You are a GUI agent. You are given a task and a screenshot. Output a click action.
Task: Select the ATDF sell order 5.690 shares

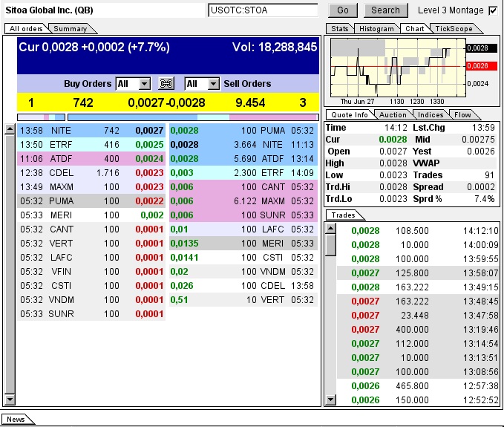(243, 159)
